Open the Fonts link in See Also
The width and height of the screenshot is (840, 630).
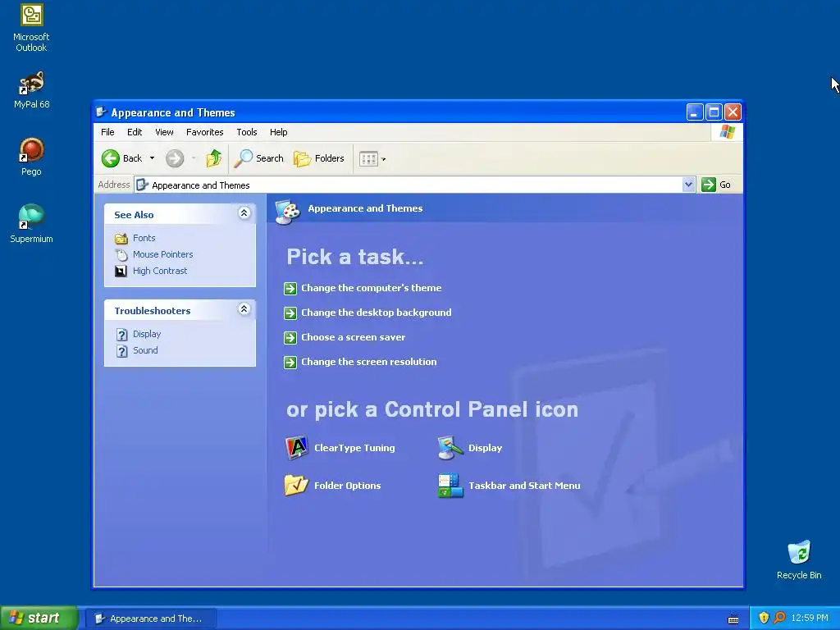(x=144, y=238)
